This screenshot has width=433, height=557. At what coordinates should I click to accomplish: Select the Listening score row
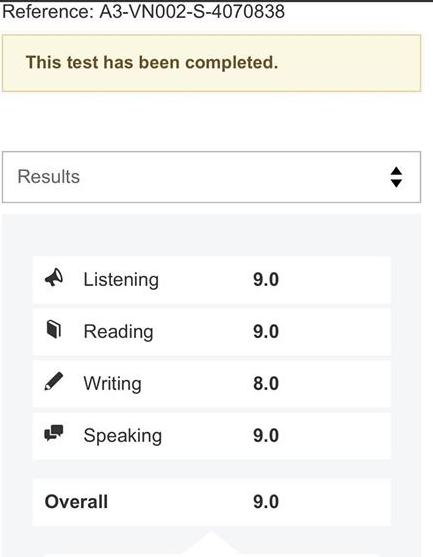211,280
